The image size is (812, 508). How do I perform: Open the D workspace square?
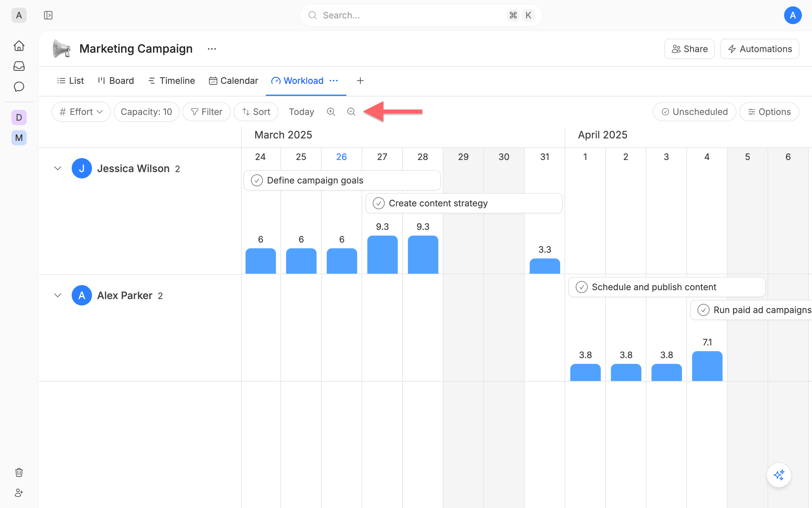pyautogui.click(x=19, y=117)
